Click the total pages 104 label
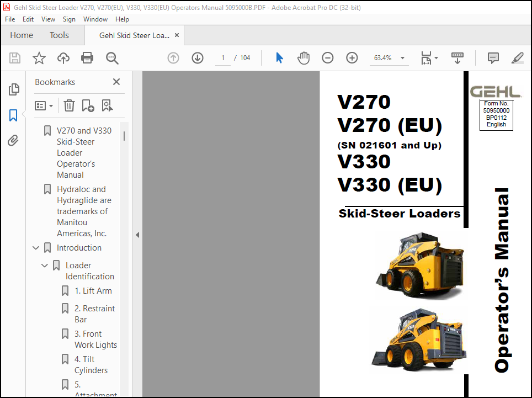Viewport: 532px width, 398px height. (x=245, y=58)
